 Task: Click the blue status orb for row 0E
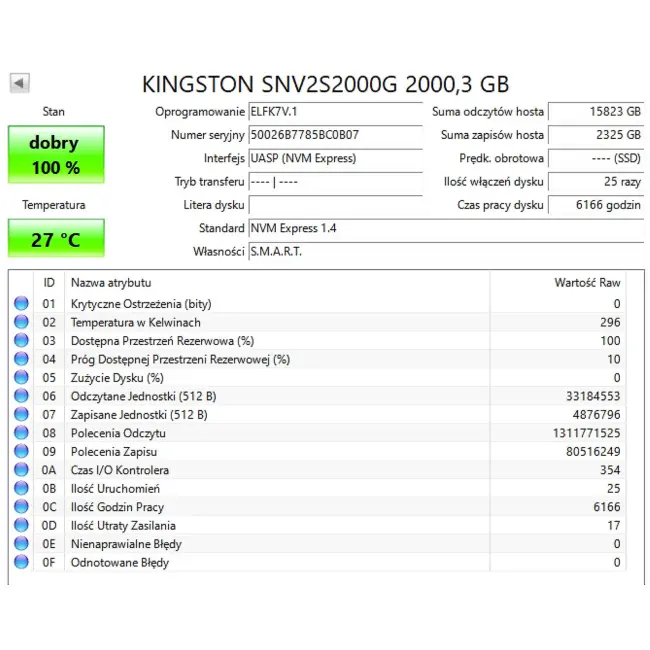21,543
